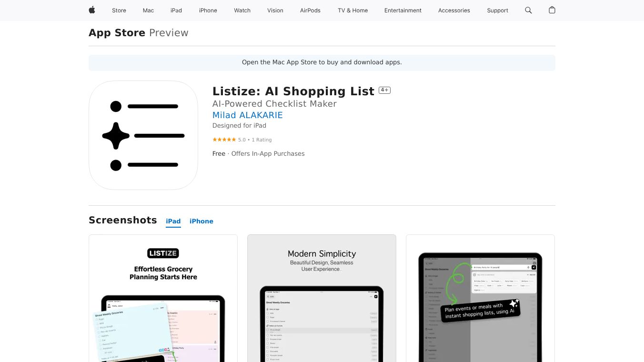Click the Apple logo icon
The width and height of the screenshot is (644, 362).
click(92, 10)
